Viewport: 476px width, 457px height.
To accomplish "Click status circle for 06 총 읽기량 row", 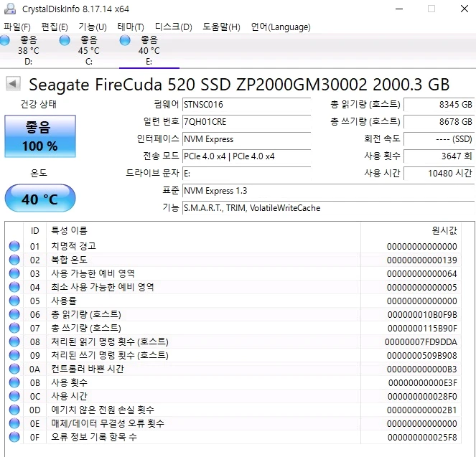I will (x=14, y=314).
